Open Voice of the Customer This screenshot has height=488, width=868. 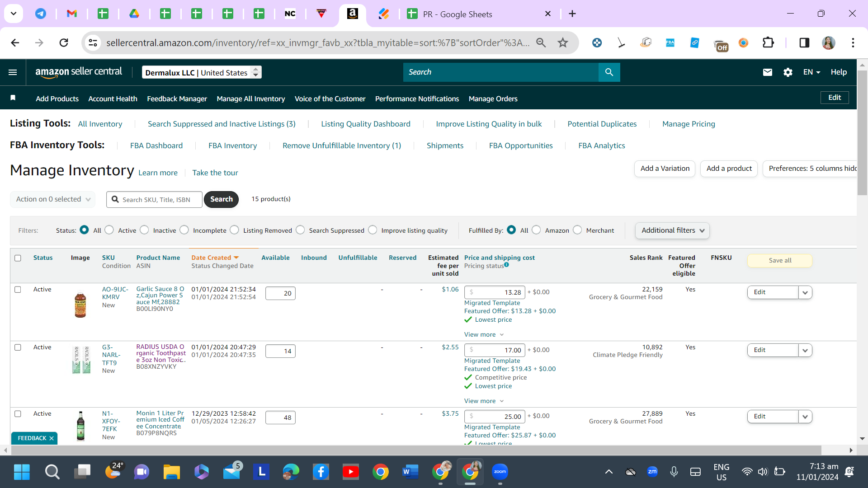coord(330,99)
